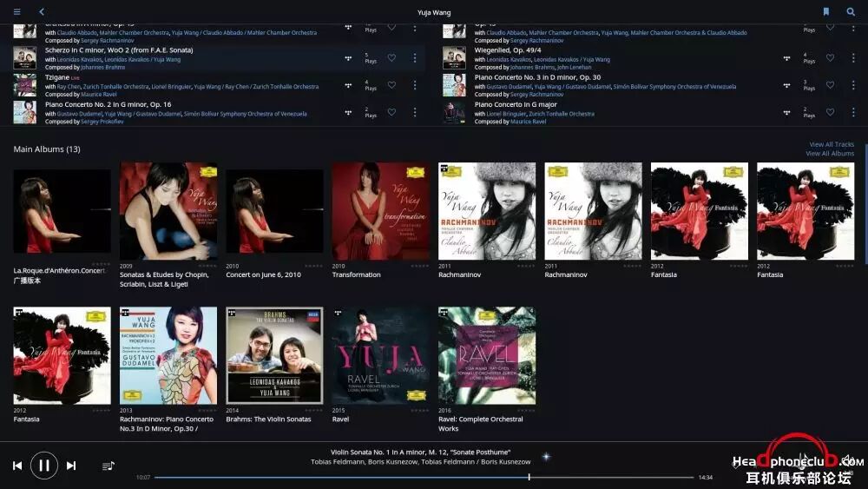Open three-dot menu for Piano Concerto No. 3
This screenshot has width=868, height=489.
tap(853, 85)
